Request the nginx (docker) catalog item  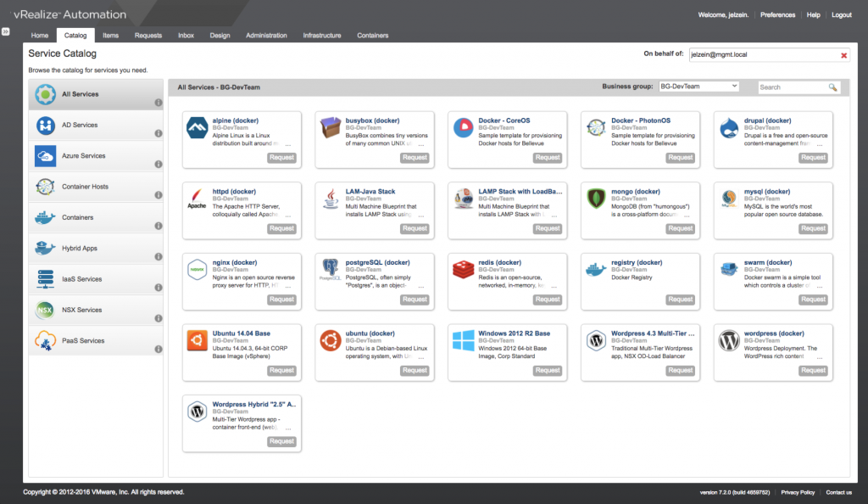(281, 300)
